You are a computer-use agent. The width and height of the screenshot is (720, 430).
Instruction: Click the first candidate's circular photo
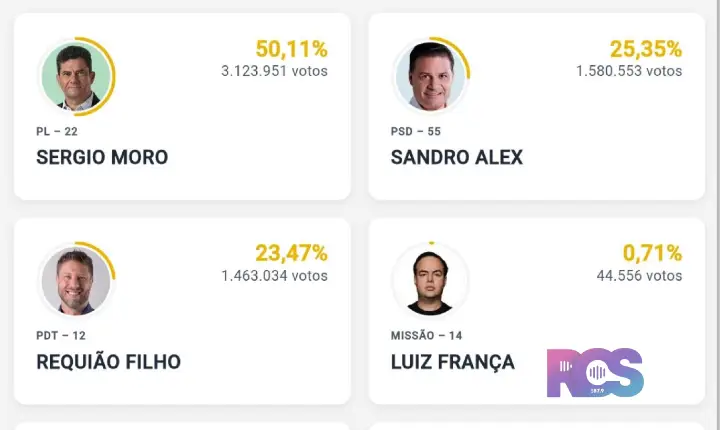76,76
